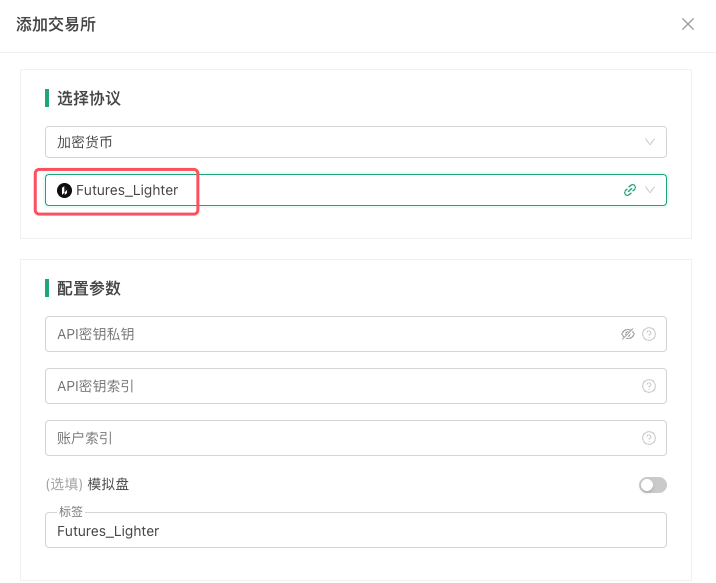The height and width of the screenshot is (583, 716).
Task: Click the 标签 field containing Futures_Lighter
Action: point(355,531)
